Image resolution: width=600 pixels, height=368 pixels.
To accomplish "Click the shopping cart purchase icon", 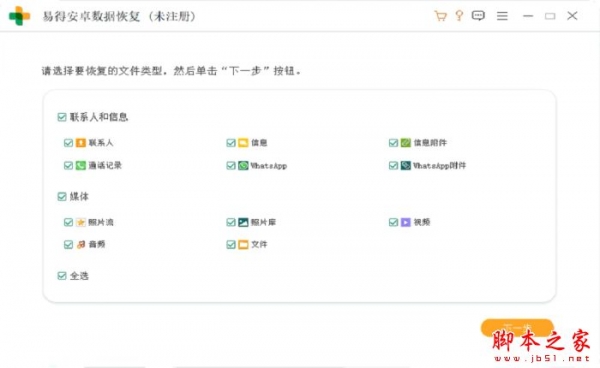I will (440, 16).
